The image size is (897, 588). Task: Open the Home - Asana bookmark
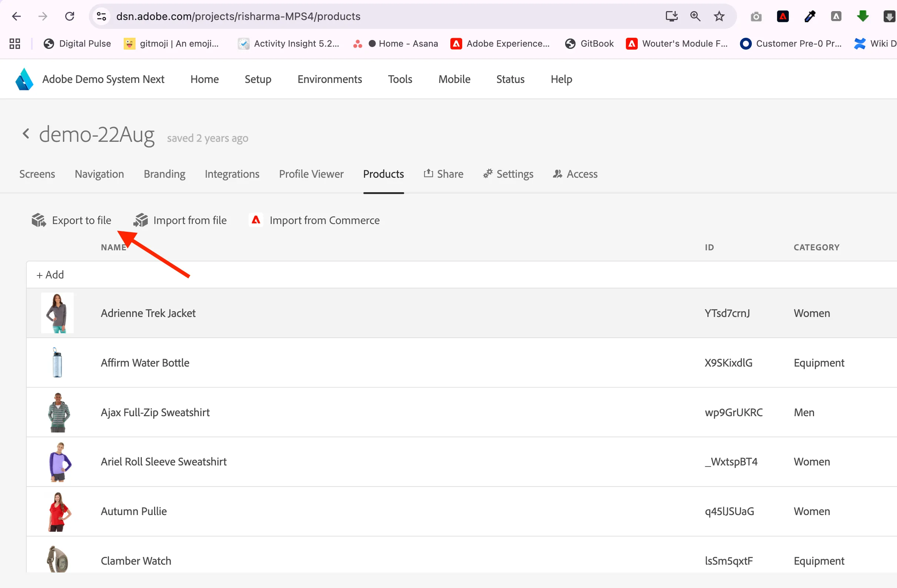(x=396, y=44)
